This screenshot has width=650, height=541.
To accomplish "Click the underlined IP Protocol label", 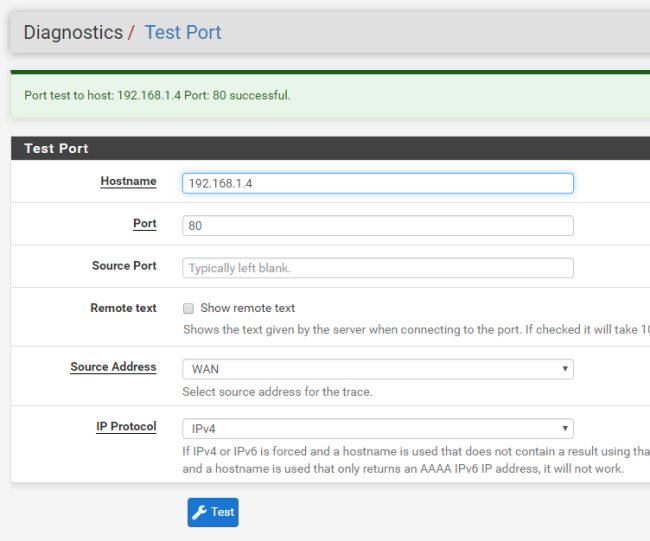I will coord(126,426).
